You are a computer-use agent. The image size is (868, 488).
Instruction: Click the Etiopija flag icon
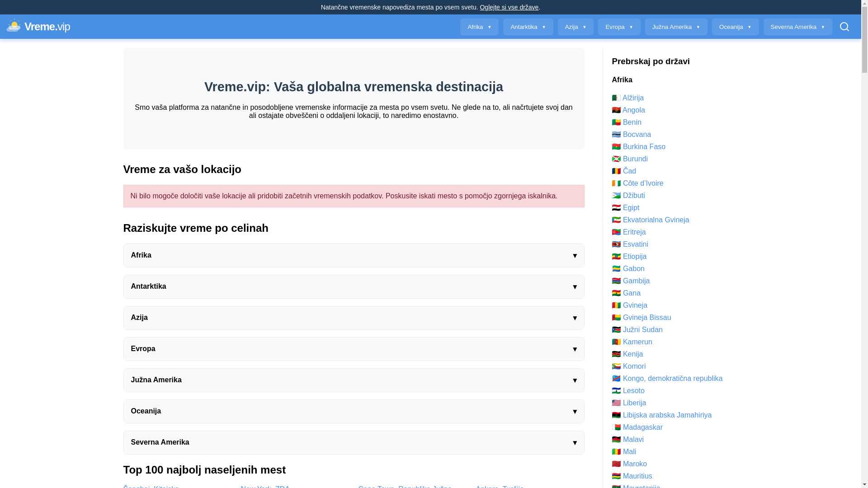pos(616,257)
